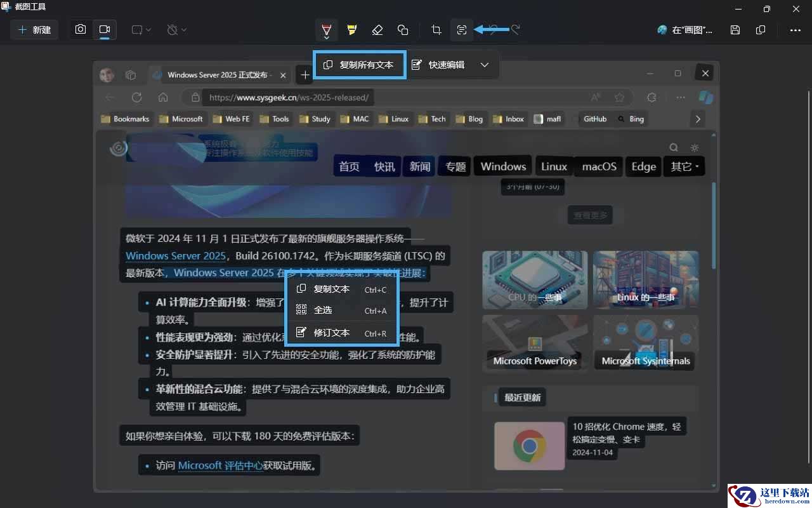812x508 pixels.
Task: Choose 修订文本 in the context menu
Action: 343,333
